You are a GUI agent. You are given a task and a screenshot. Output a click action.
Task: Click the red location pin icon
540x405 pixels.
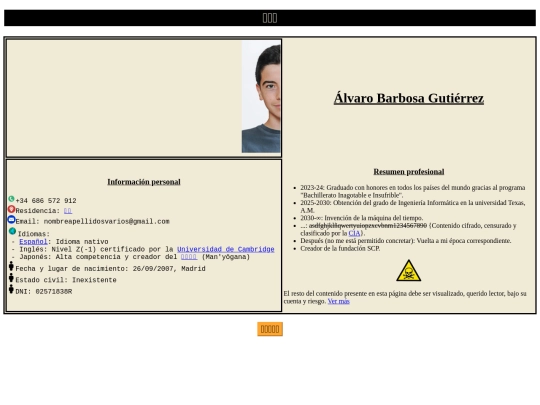[x=11, y=209]
